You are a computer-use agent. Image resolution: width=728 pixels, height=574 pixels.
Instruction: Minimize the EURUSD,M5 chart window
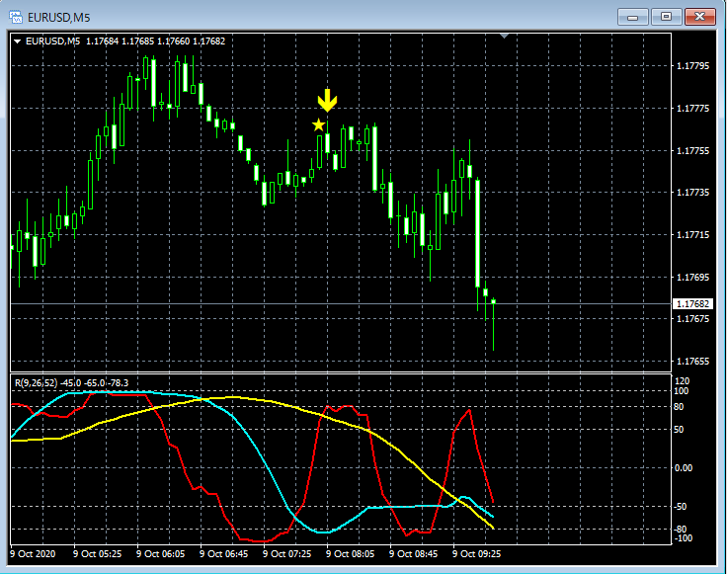(632, 17)
